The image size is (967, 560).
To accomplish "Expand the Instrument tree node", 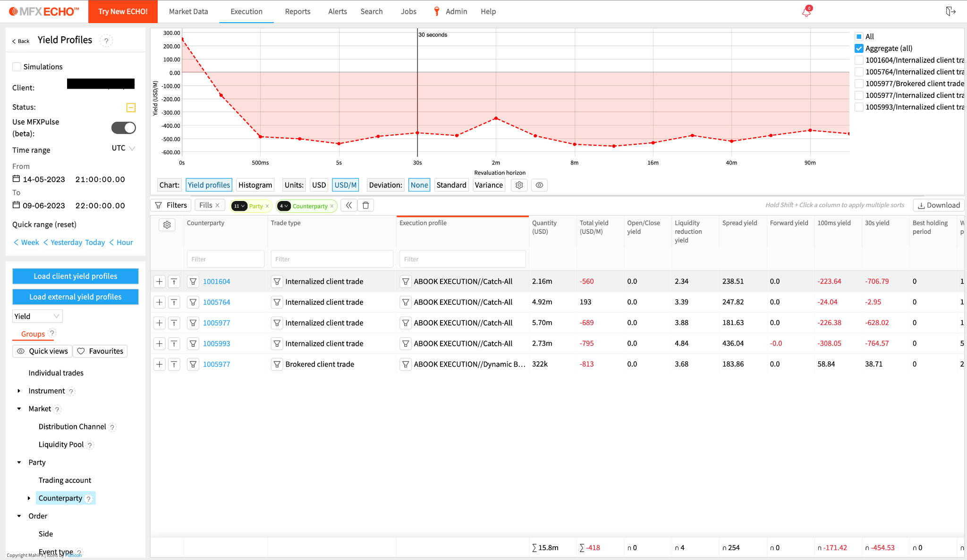I will pos(19,391).
